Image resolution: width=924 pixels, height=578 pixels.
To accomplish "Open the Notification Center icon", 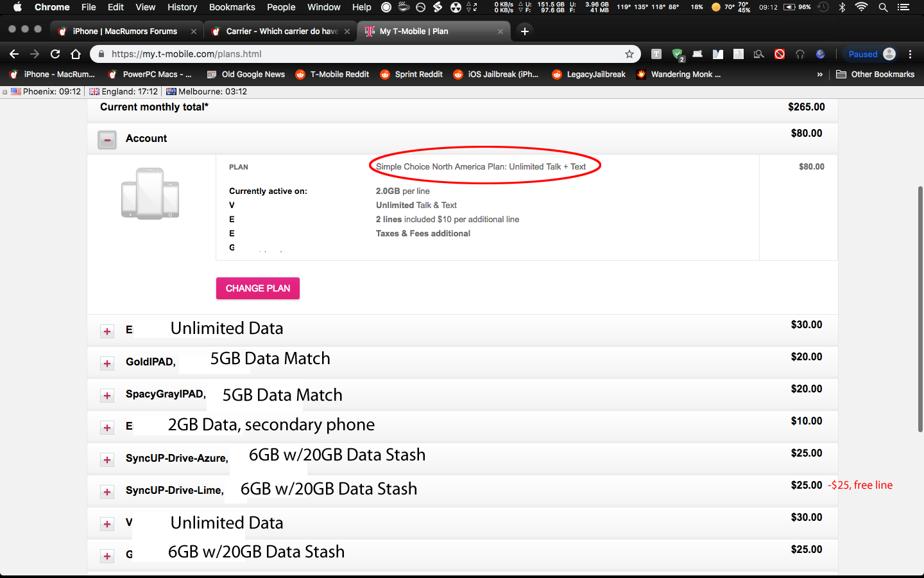I will coord(903,7).
